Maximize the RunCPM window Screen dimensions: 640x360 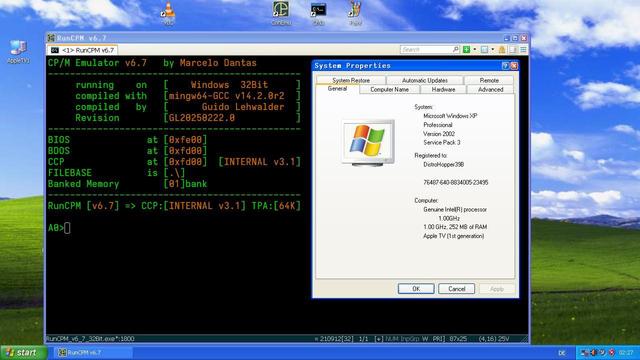(515, 38)
